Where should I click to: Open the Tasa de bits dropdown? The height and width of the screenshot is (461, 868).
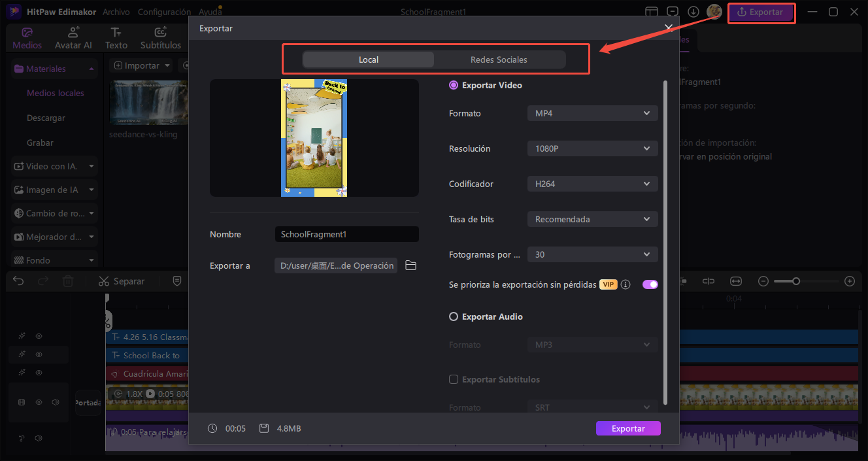[x=592, y=219]
